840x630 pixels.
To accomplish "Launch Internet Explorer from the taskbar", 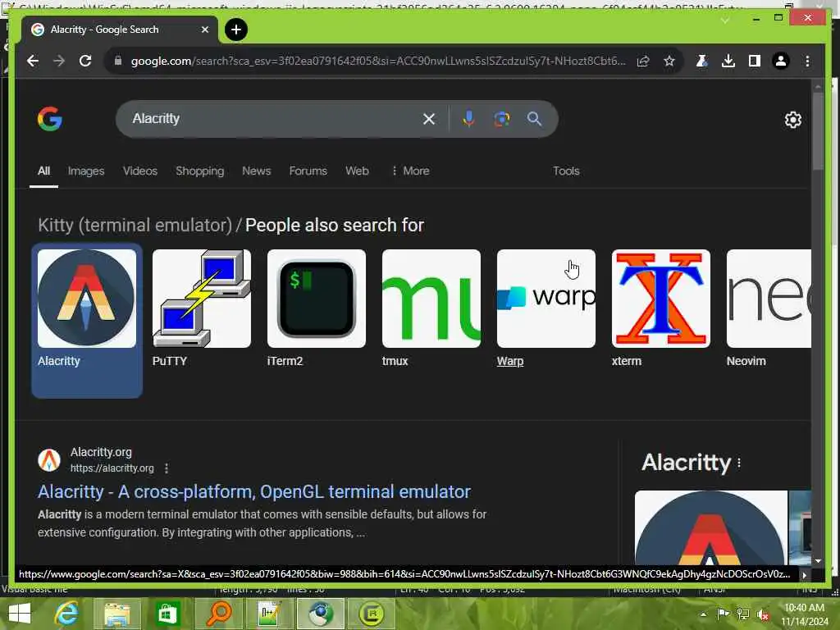I will (x=66, y=614).
